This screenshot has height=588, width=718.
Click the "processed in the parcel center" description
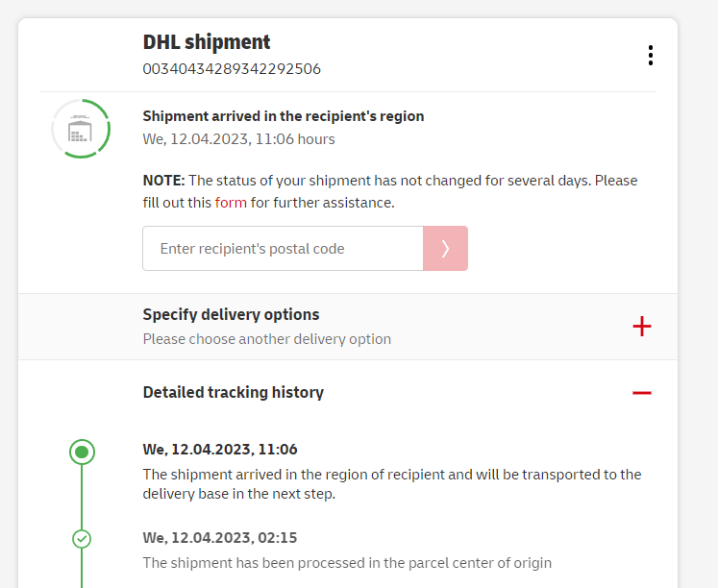[x=347, y=562]
